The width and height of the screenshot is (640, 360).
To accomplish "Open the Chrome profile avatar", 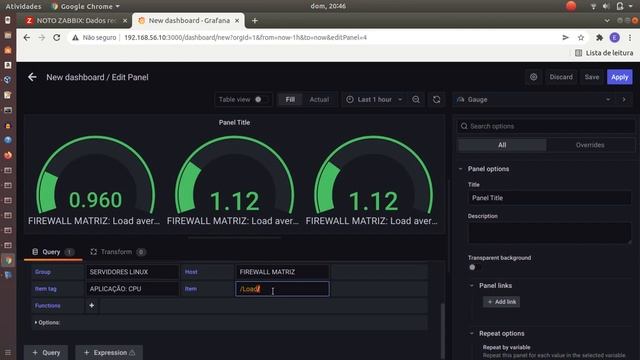I will tap(614, 38).
